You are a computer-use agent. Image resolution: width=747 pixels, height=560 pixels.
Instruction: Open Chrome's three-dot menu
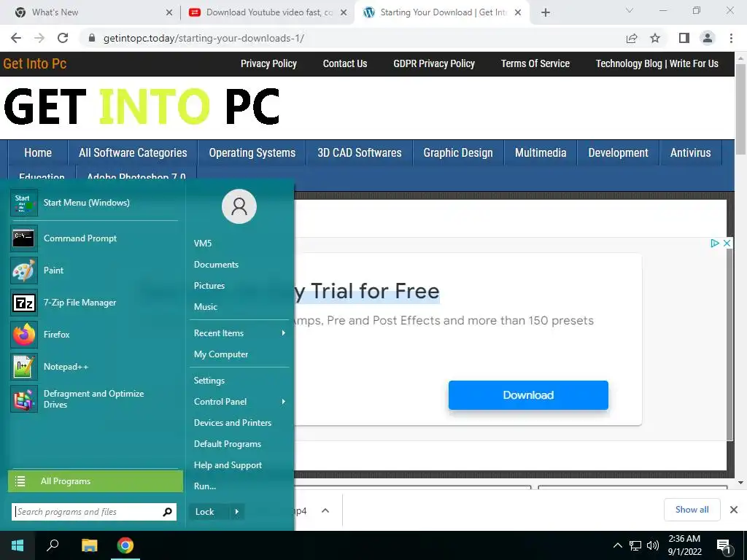point(731,38)
